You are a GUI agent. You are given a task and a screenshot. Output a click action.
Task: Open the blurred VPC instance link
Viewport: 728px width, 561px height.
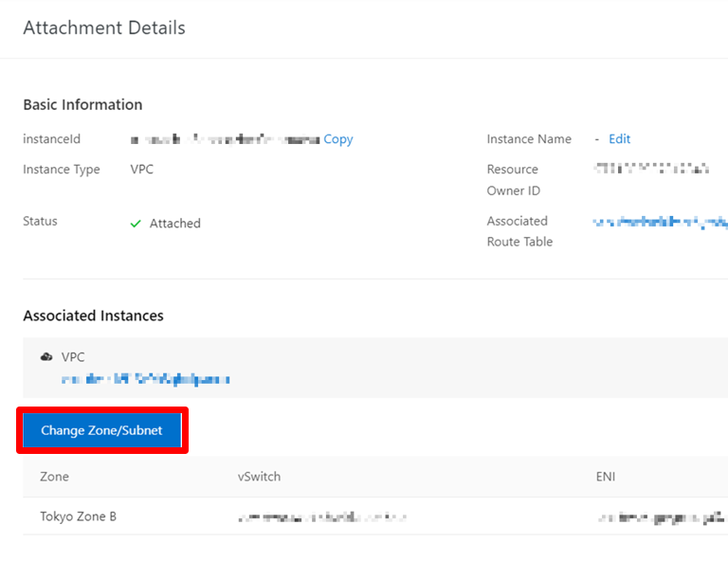(x=145, y=379)
